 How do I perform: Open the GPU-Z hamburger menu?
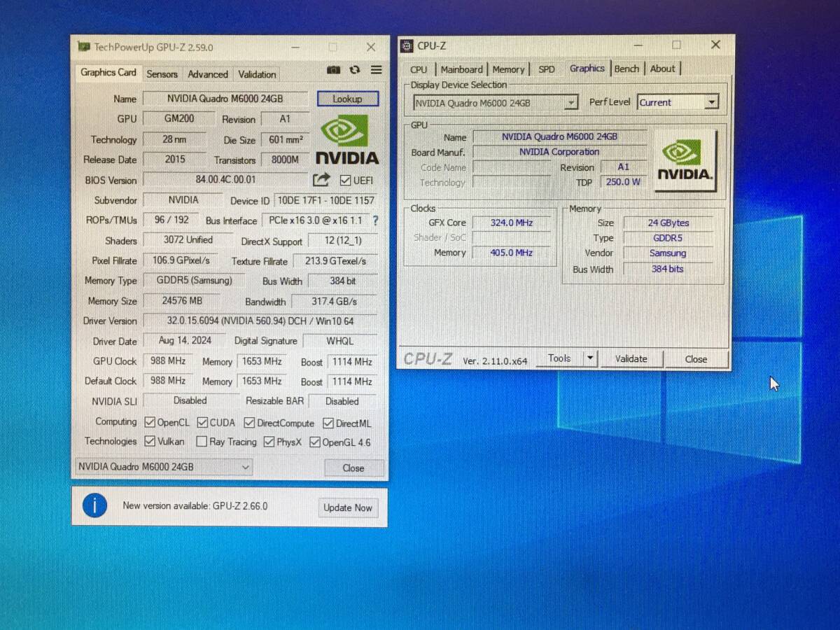coord(377,70)
